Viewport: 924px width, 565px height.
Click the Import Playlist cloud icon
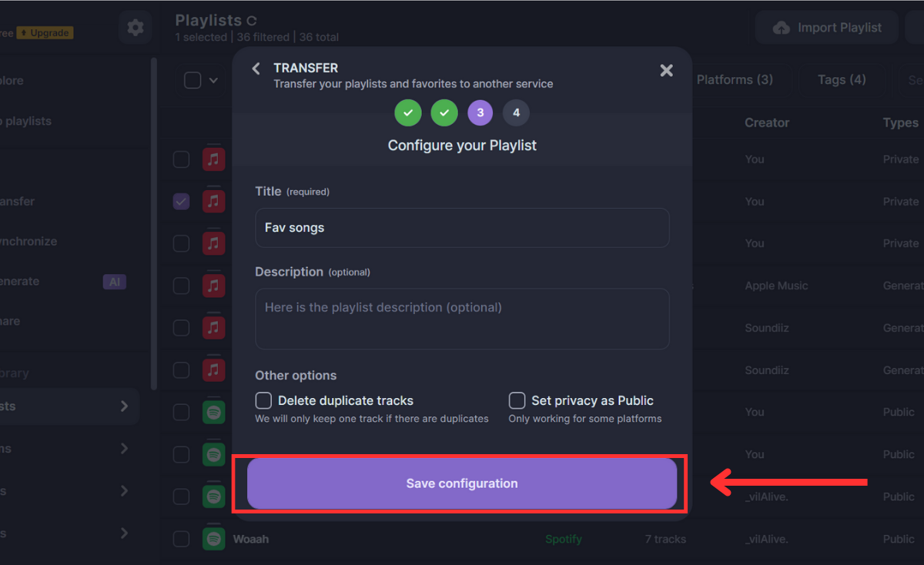tap(781, 28)
